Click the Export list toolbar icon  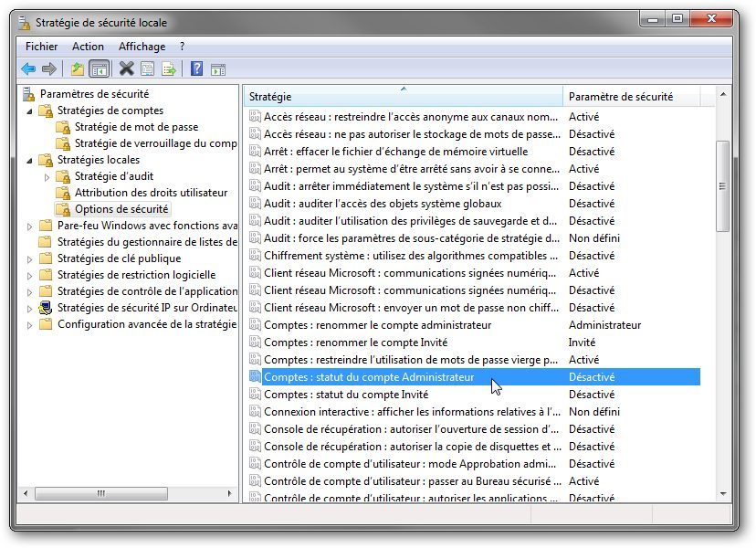click(169, 68)
